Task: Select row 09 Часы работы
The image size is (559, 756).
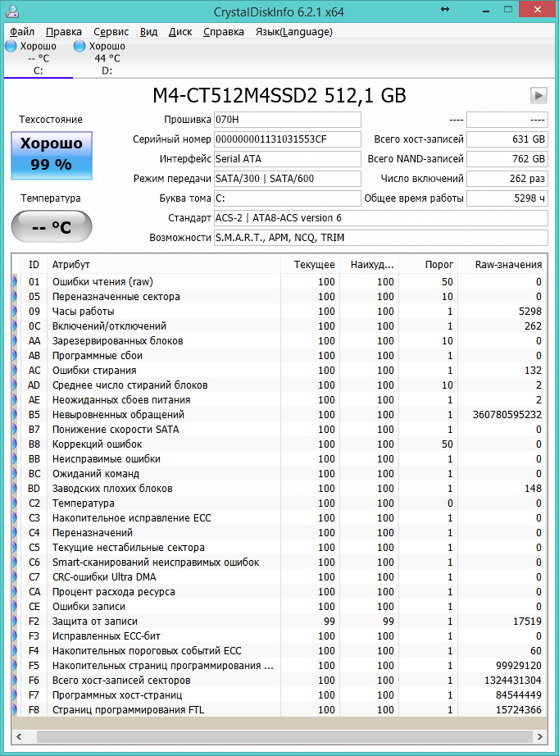Action: click(279, 312)
